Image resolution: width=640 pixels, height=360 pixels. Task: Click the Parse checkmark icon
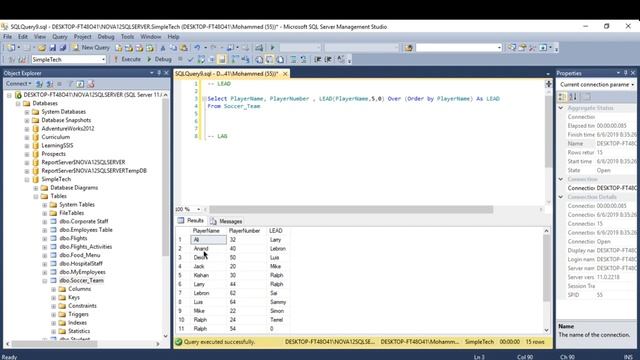point(190,60)
